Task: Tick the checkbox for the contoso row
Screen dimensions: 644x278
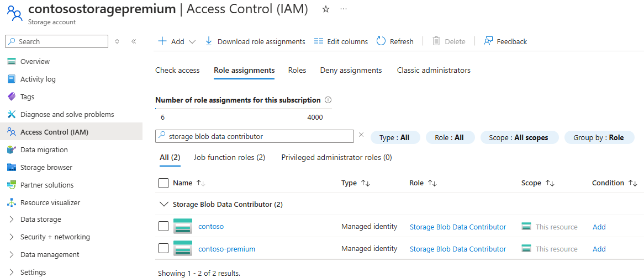Action: pyautogui.click(x=163, y=226)
